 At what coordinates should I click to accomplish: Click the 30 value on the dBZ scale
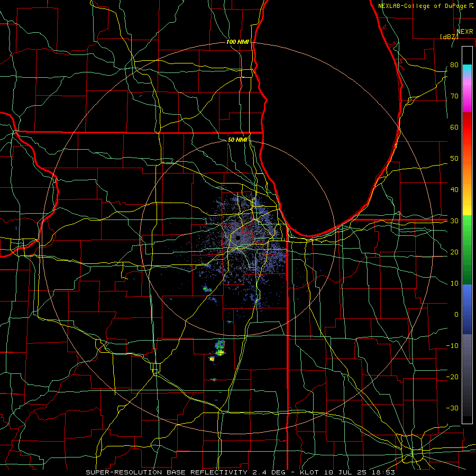click(454, 221)
